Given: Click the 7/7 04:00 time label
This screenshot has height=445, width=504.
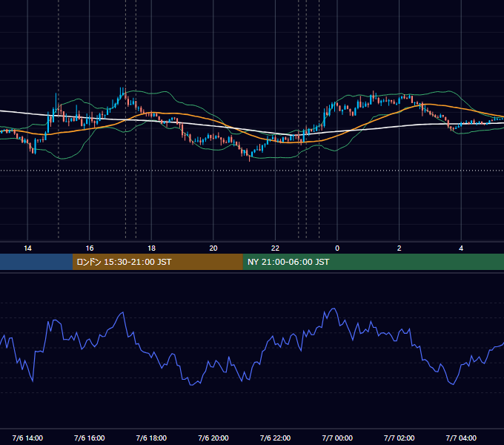Looking at the screenshot, I should (x=461, y=438).
